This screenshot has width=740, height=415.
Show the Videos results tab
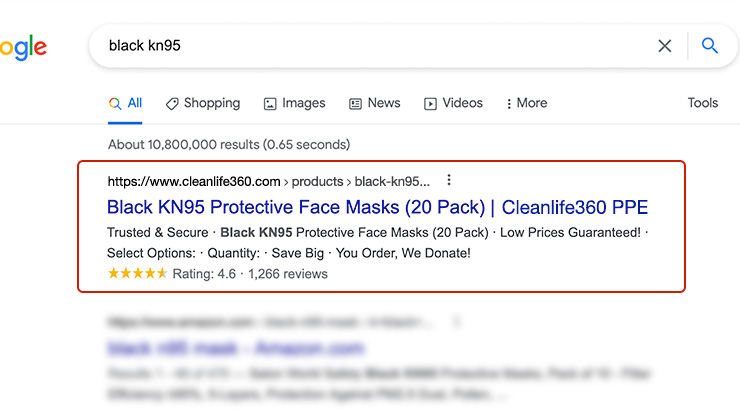pyautogui.click(x=453, y=103)
